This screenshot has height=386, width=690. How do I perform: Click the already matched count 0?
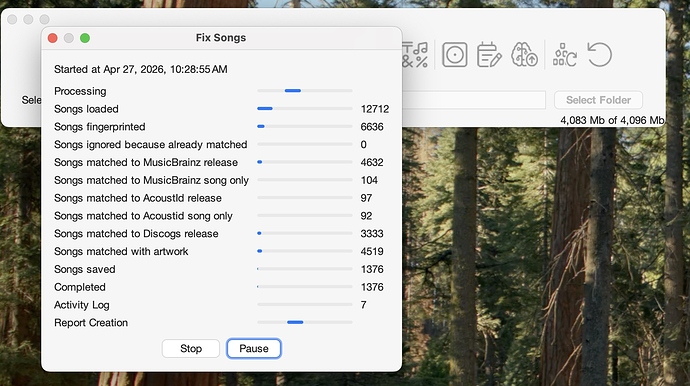click(363, 144)
